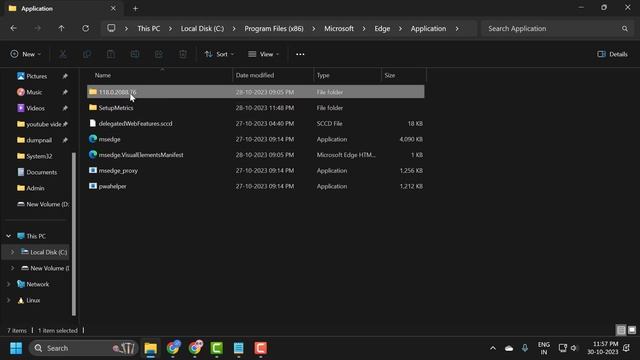Click the This PC breadcrumb
640x360 pixels.
click(149, 29)
